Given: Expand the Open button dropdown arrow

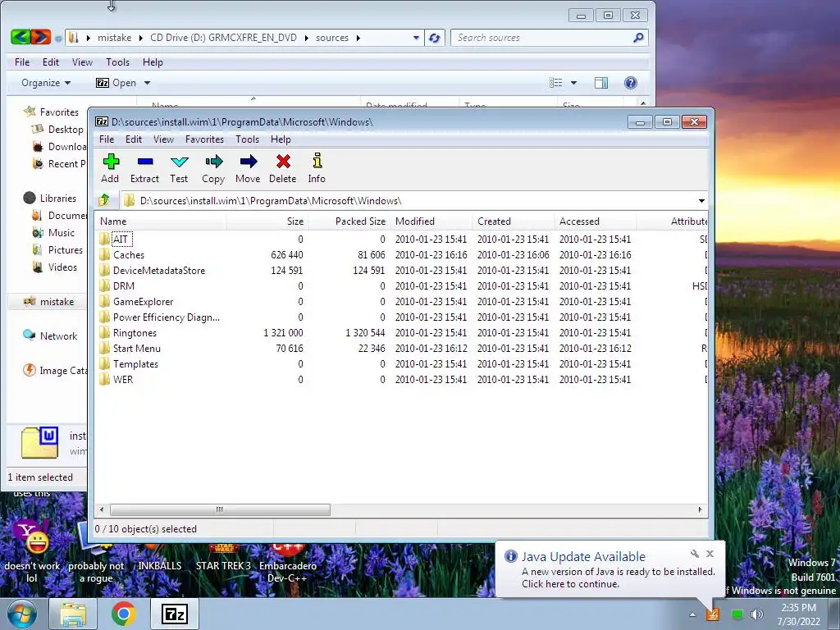Looking at the screenshot, I should (x=148, y=83).
